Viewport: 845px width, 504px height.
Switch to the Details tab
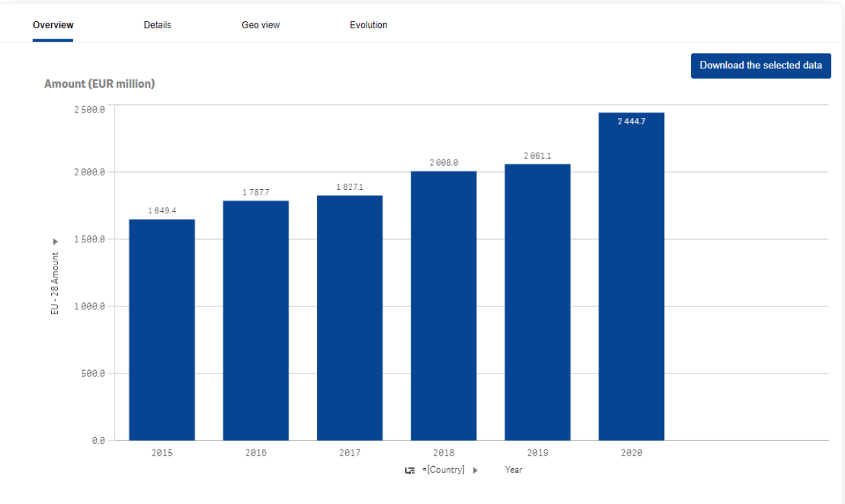click(157, 25)
